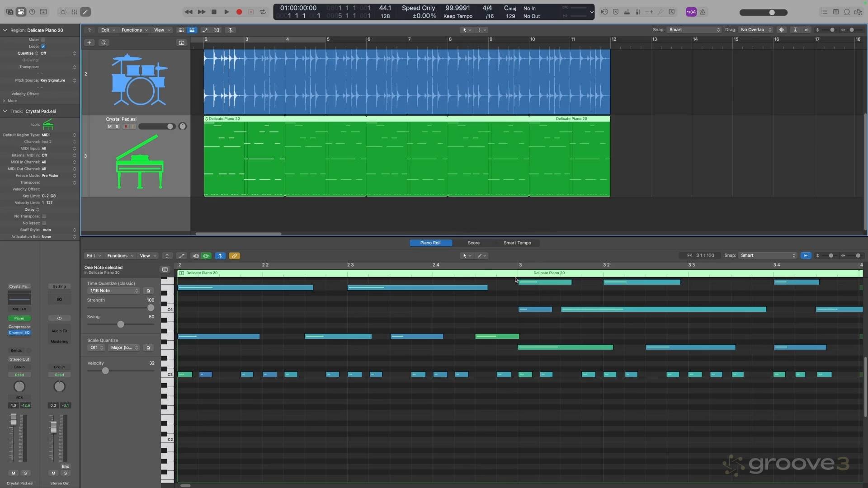Open the Library panel icon
This screenshot has width=868, height=488.
(x=9, y=12)
